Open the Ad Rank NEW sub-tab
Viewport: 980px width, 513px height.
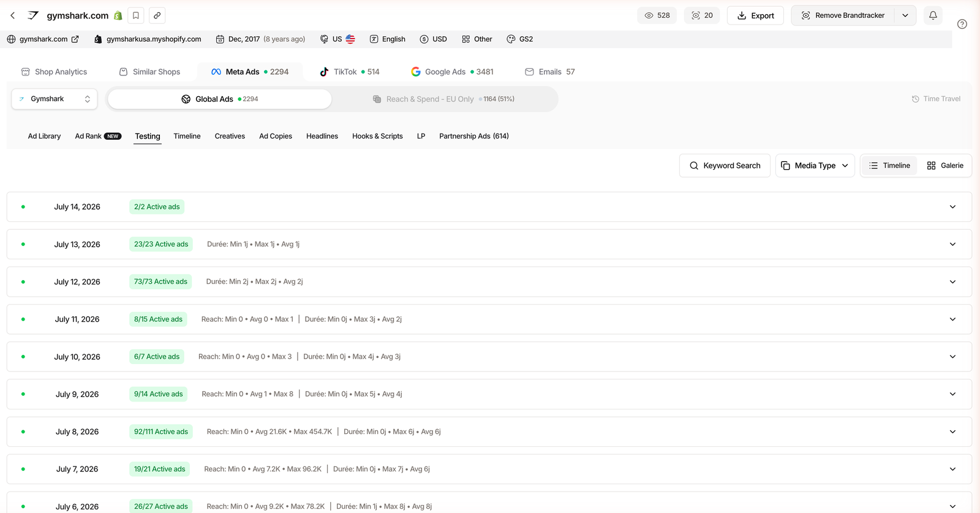tap(98, 136)
